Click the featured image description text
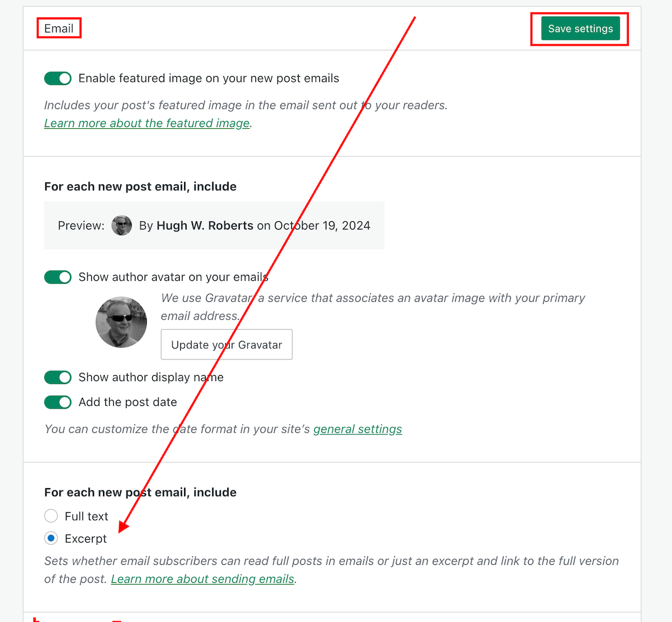 pos(245,105)
